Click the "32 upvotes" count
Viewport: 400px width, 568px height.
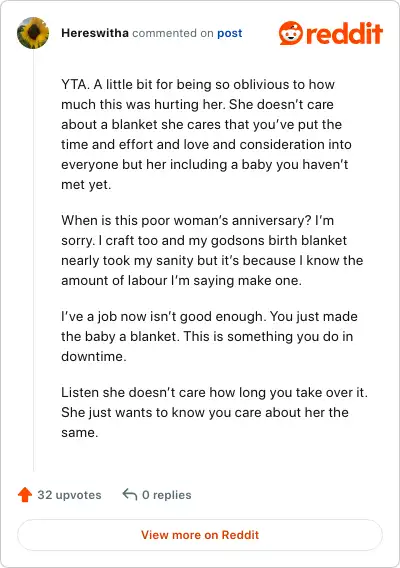[x=70, y=495]
